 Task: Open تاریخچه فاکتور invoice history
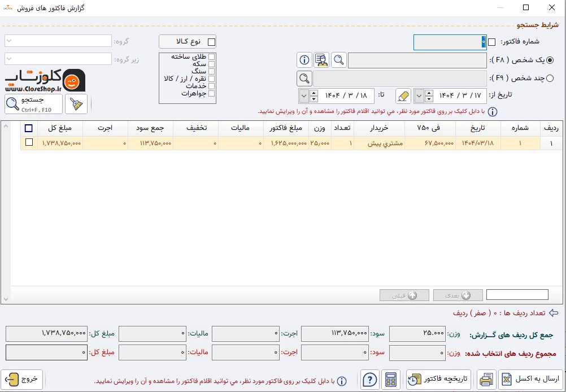(x=438, y=380)
